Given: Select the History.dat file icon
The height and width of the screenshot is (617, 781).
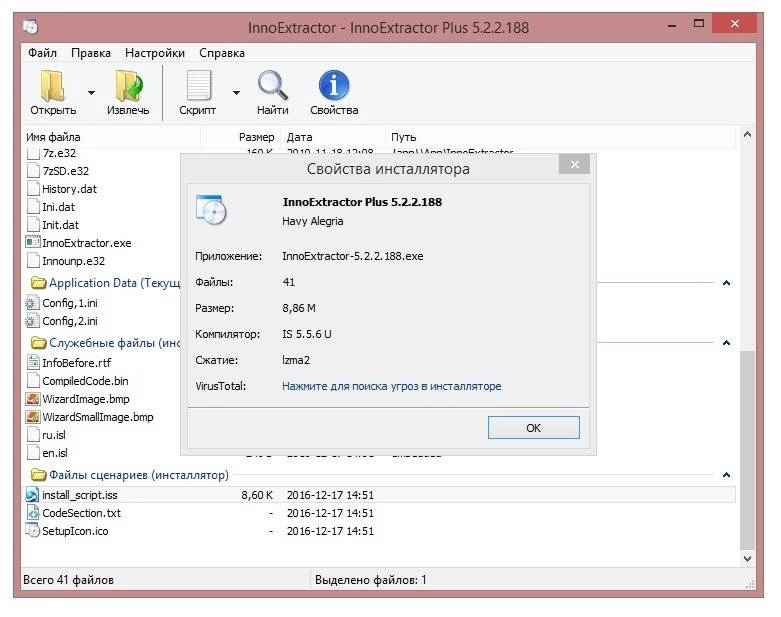Looking at the screenshot, I should pyautogui.click(x=33, y=189).
